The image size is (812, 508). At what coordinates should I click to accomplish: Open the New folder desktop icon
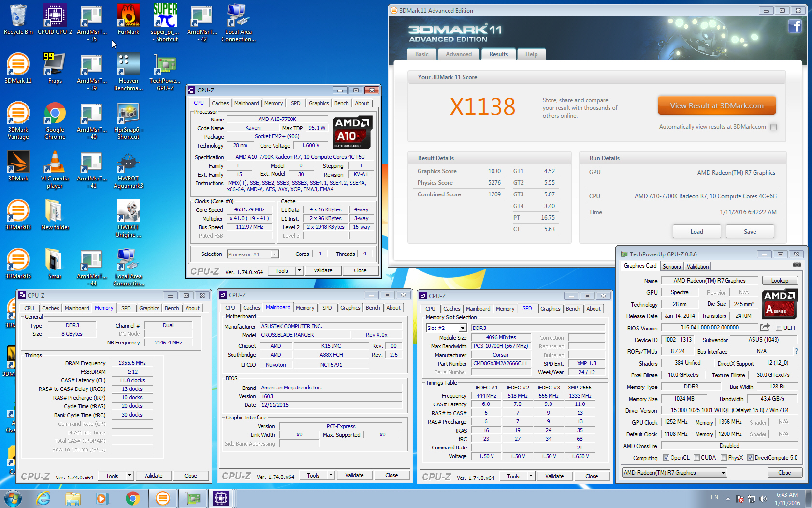point(55,215)
